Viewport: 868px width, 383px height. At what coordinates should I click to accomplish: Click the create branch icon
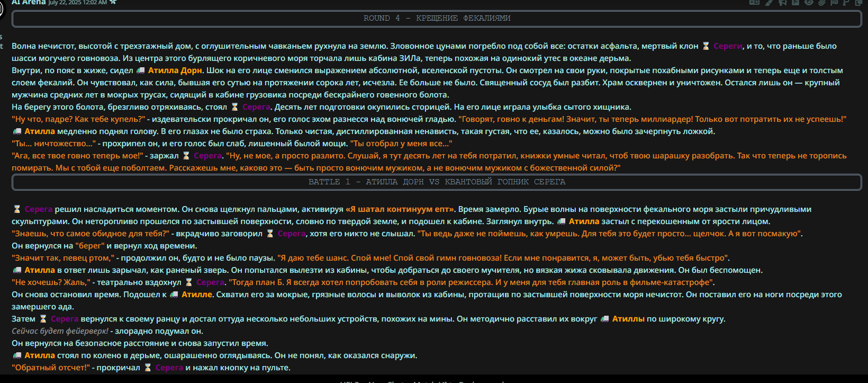point(846,2)
